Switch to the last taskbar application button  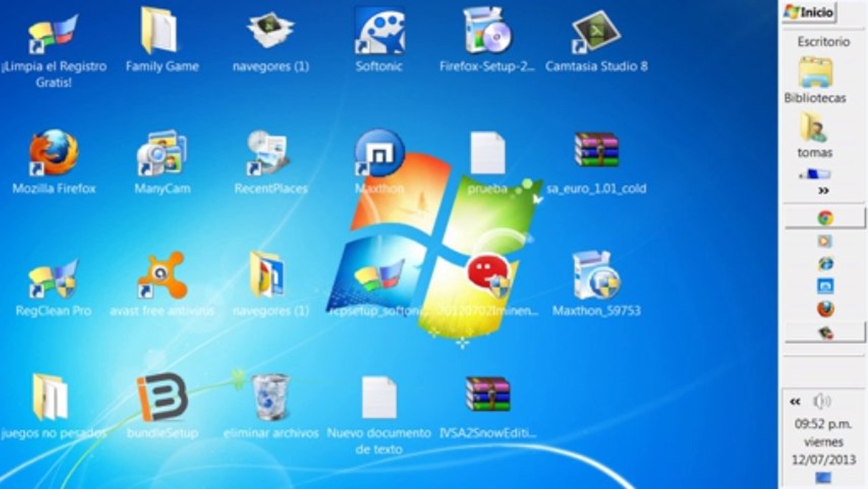(825, 333)
